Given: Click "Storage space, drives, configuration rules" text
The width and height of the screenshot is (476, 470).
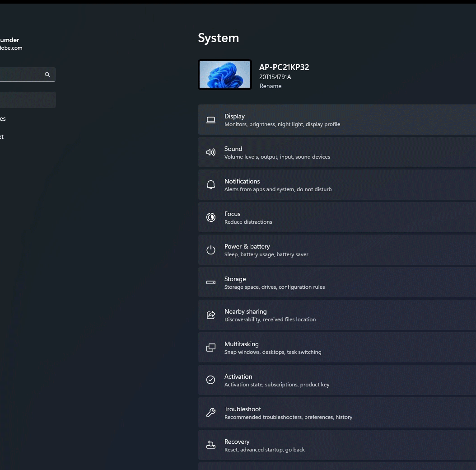Looking at the screenshot, I should tap(275, 287).
